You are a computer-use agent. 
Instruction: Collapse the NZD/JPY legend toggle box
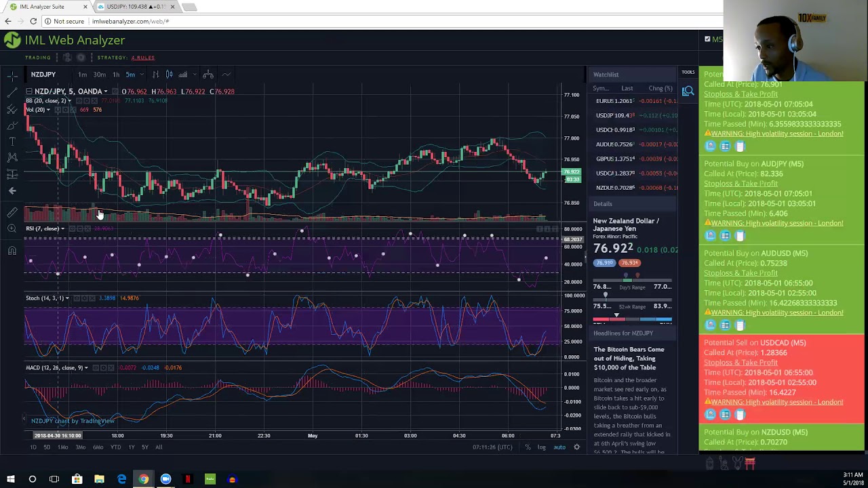coord(29,91)
